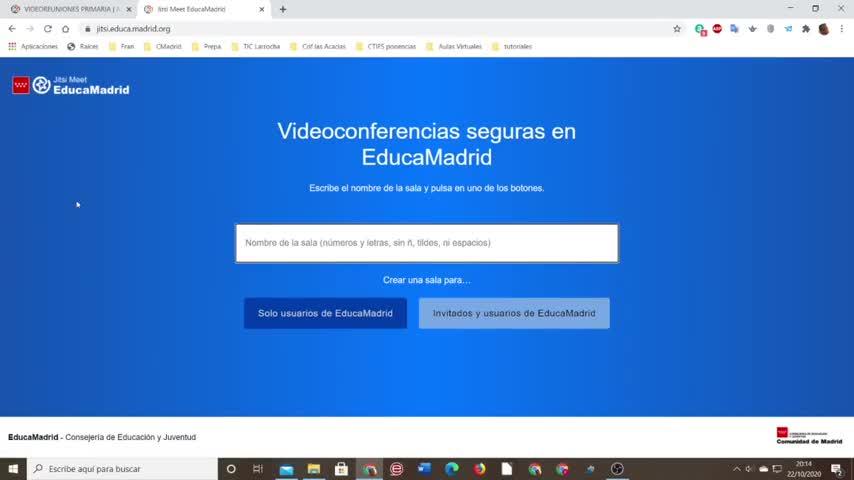The height and width of the screenshot is (480, 854).
Task: Close the Jitsi Meet EducaMadrid tab
Action: [261, 9]
